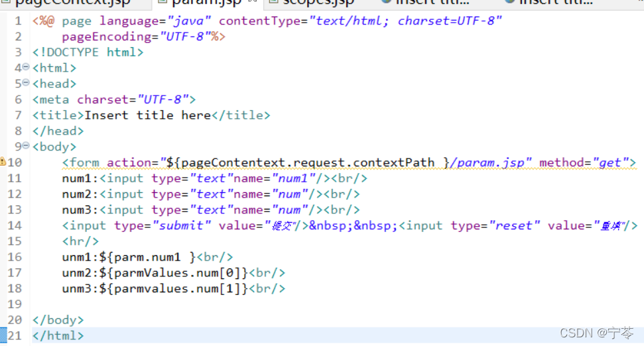Screen dimensions: 644x346
Task: Click the unm2:${parmValues.num[0]} expression
Action: [x=155, y=273]
